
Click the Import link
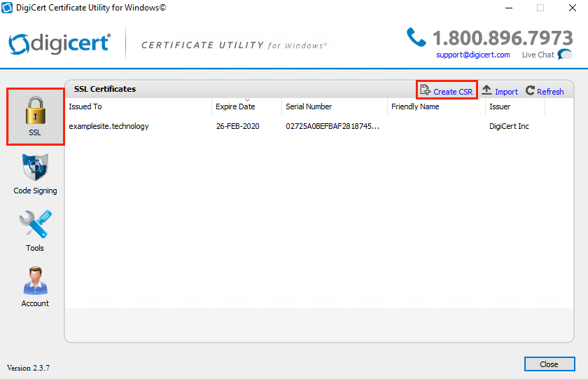click(506, 92)
